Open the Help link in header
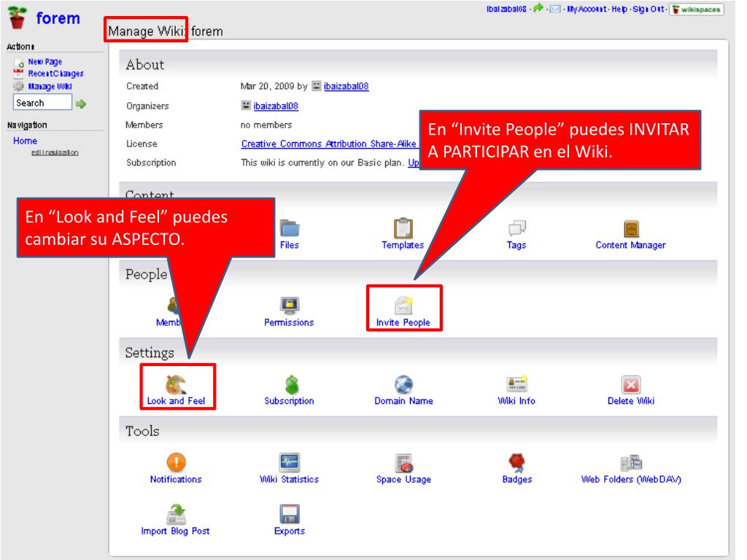 [x=619, y=9]
